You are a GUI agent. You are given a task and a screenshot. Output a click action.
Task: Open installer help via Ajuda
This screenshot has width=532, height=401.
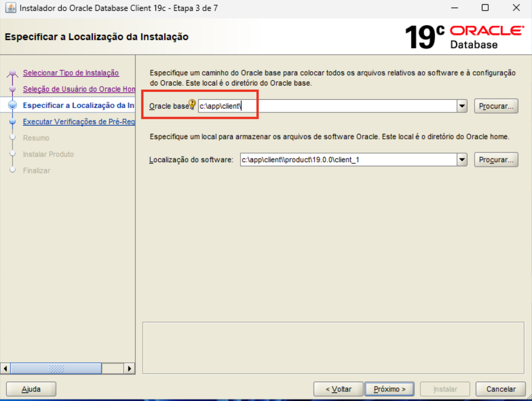31,389
